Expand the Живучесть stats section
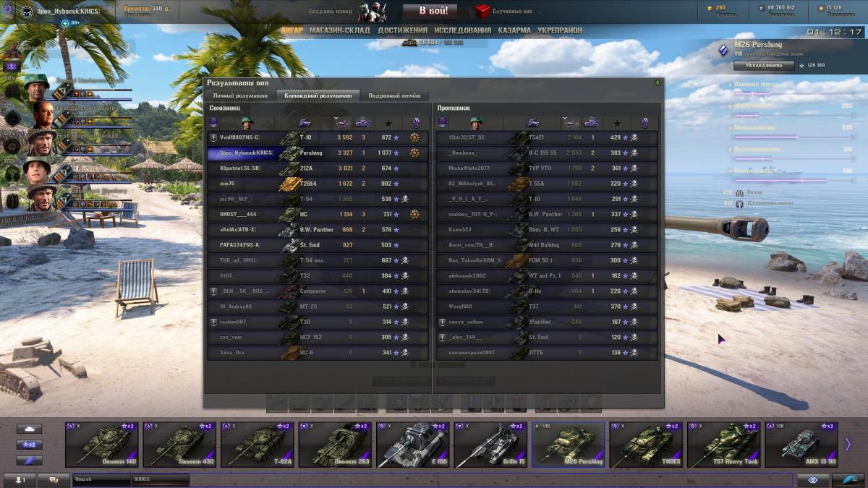The image size is (868, 488). click(x=730, y=106)
